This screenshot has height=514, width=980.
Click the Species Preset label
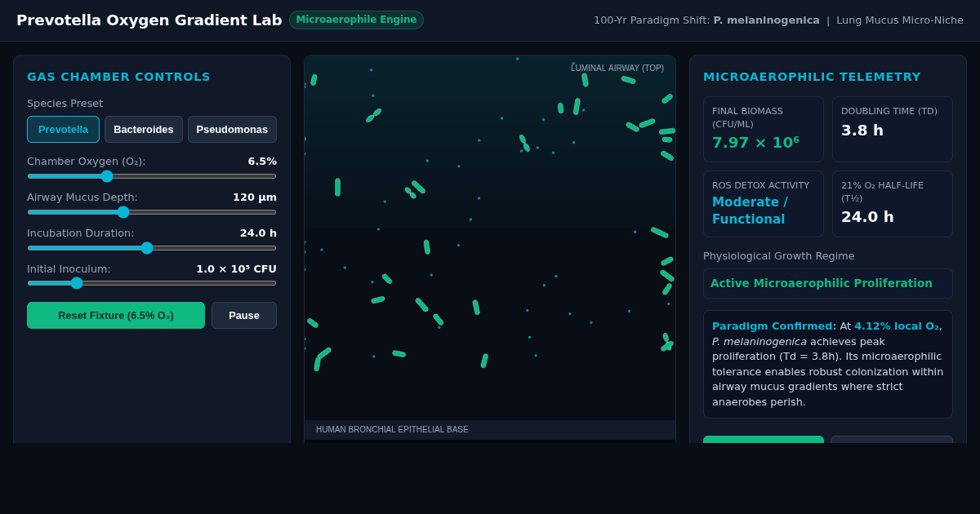[x=65, y=104]
